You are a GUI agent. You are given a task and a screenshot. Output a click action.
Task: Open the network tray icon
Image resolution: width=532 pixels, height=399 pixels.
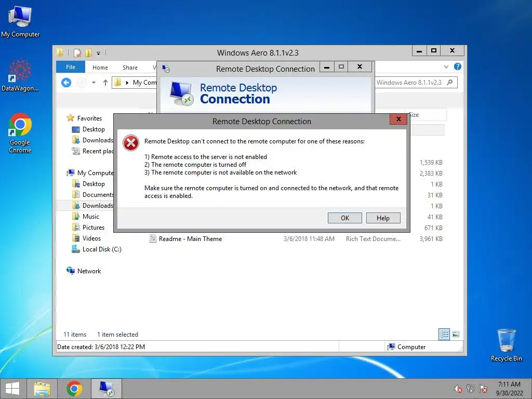click(471, 389)
